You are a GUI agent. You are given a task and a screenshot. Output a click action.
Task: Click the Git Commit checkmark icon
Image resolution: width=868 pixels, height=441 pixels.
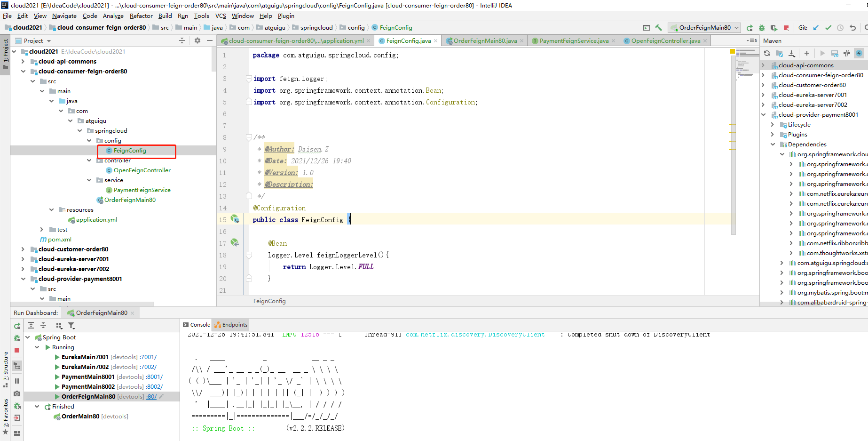[x=828, y=28]
